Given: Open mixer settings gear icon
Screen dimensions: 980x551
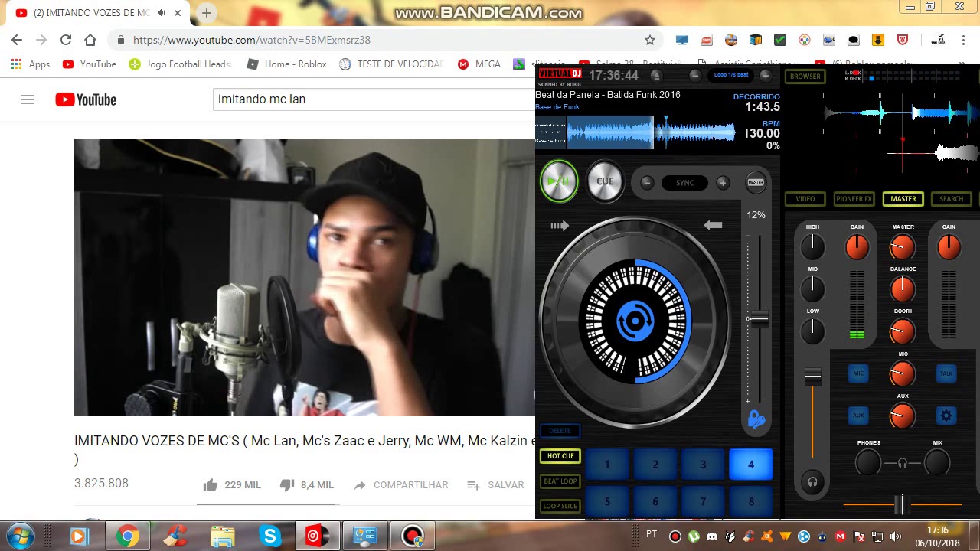Looking at the screenshot, I should point(946,416).
